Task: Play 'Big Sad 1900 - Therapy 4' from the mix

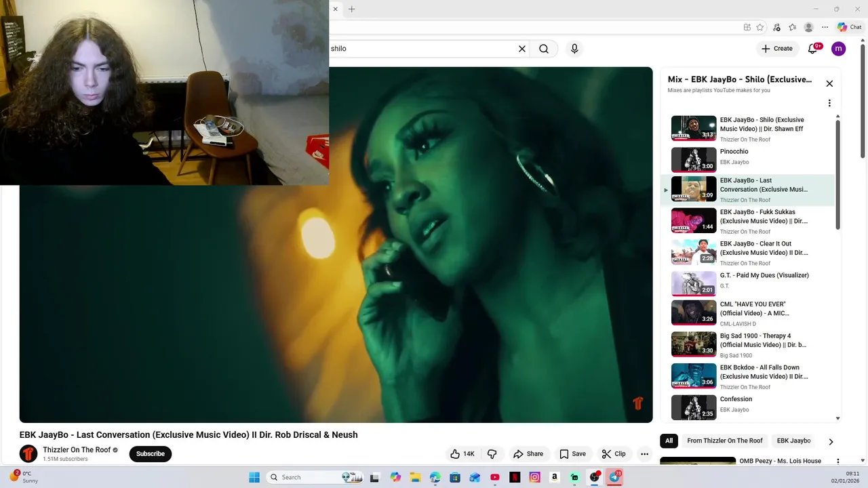Action: point(748,344)
